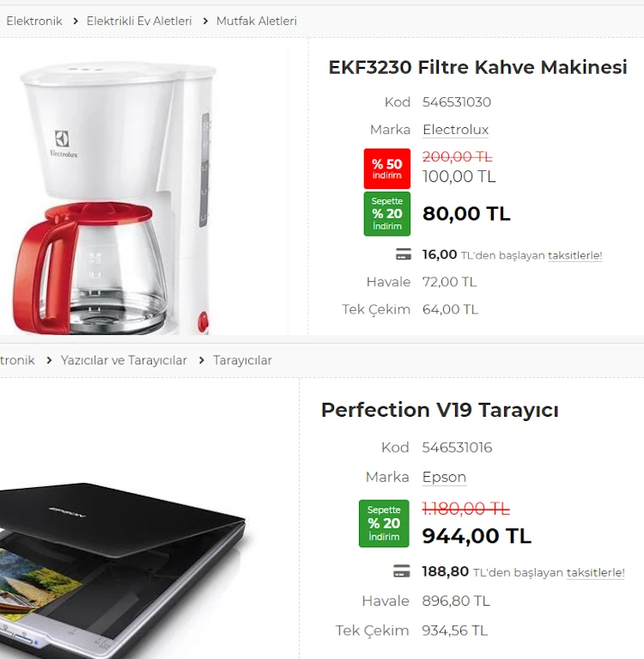The width and height of the screenshot is (644, 659).
Task: Go to Elektrikli Ev Aletleri breadcrumb
Action: coord(139,21)
